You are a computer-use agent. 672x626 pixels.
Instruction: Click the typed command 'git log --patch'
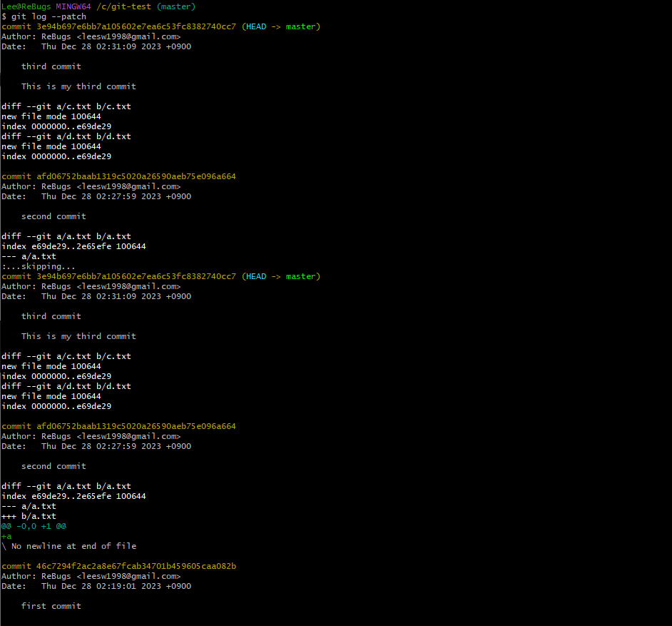point(49,16)
